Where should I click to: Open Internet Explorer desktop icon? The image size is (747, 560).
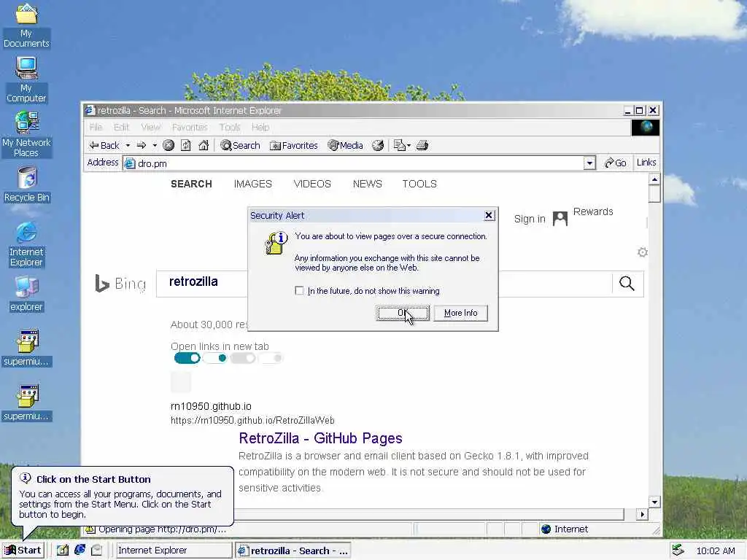[26, 245]
